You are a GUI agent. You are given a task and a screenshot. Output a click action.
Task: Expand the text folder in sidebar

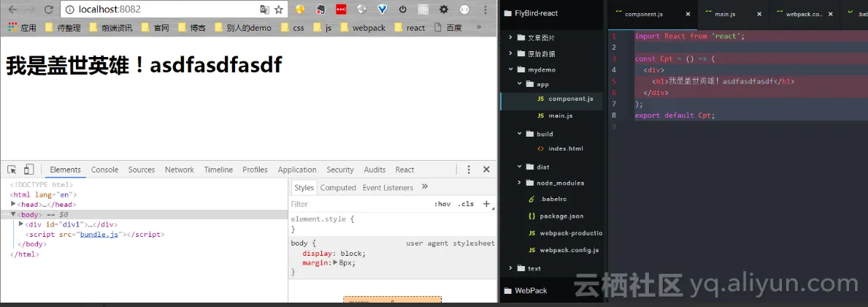pyautogui.click(x=511, y=268)
